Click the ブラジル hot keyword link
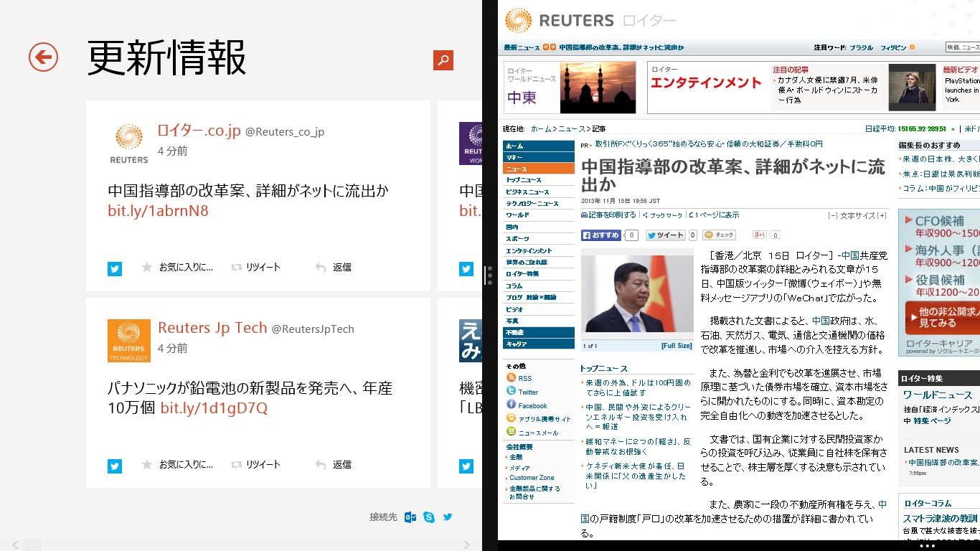Screen dimensions: 980x551 click(x=862, y=47)
